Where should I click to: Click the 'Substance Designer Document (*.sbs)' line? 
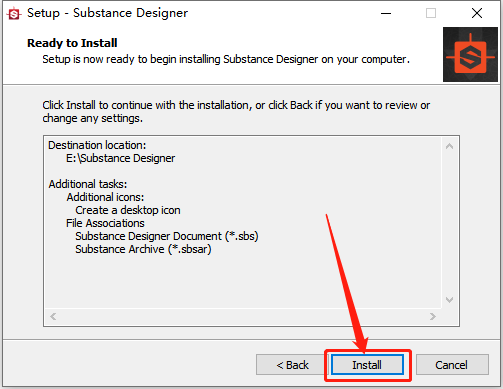(167, 236)
